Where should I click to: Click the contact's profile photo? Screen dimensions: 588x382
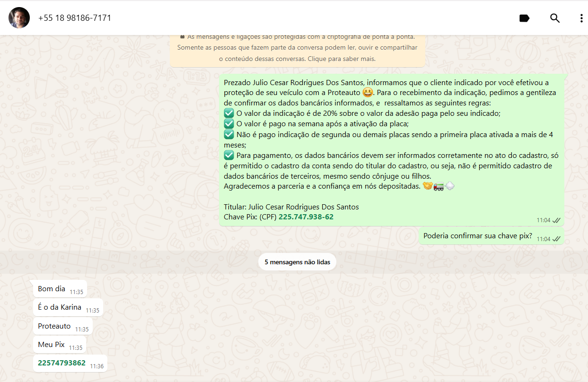[19, 18]
